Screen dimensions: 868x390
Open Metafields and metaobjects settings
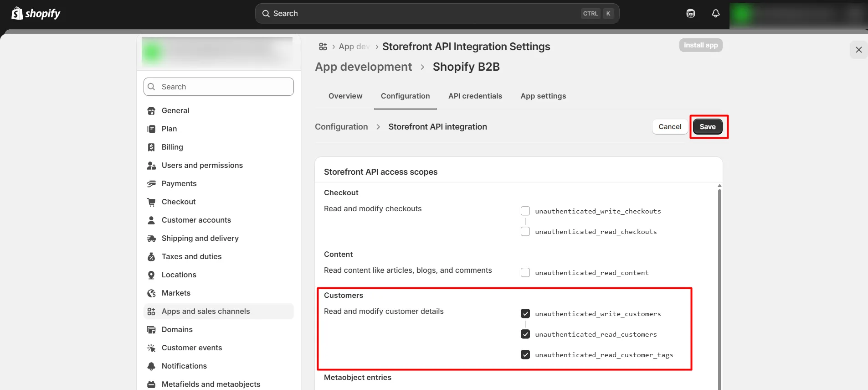219,385
